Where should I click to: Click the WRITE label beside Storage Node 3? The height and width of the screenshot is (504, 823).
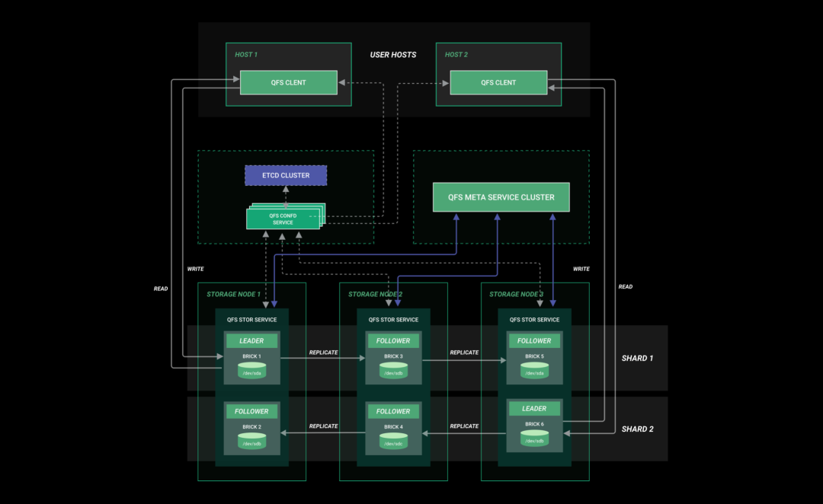pyautogui.click(x=581, y=269)
